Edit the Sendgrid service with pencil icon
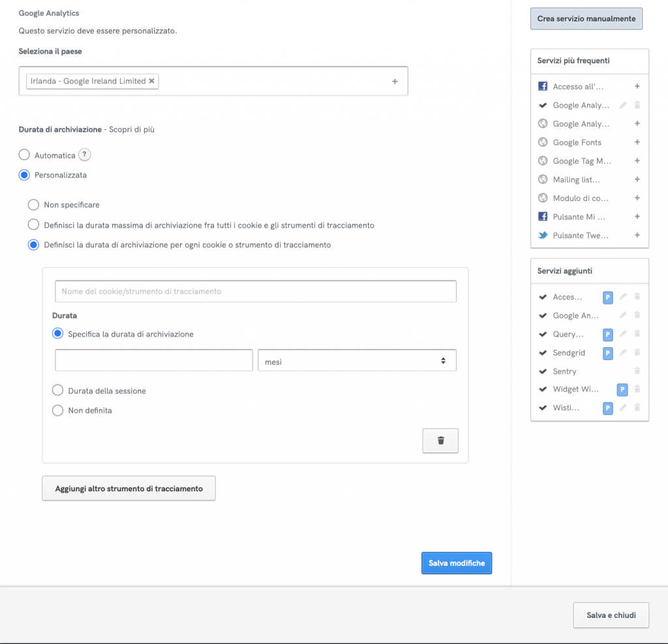The height and width of the screenshot is (644, 668). (623, 353)
